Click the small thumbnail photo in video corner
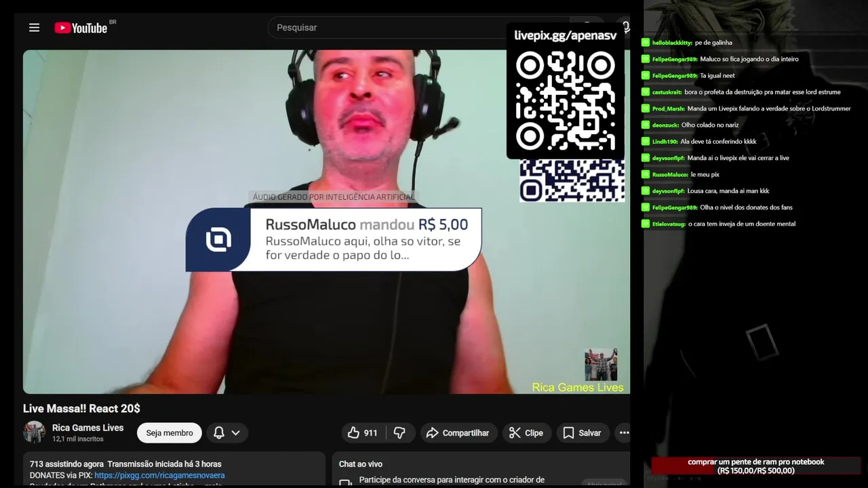The image size is (868, 488). [x=601, y=365]
